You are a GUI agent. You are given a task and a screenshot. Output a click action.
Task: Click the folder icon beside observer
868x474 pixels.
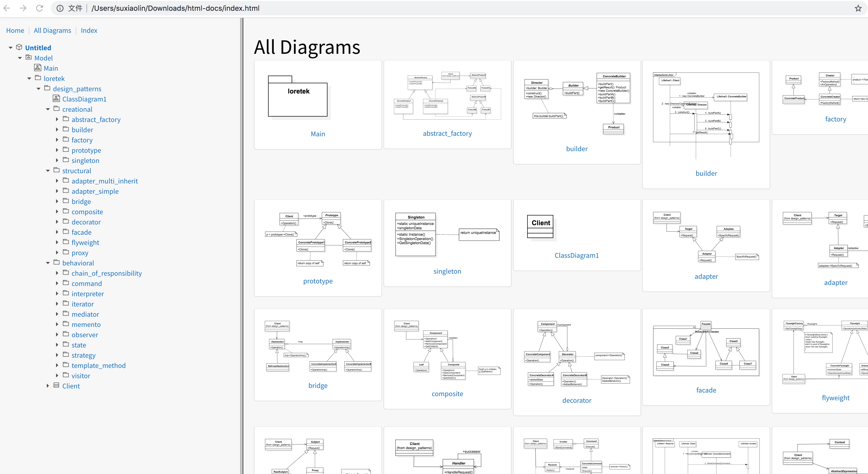tap(66, 334)
